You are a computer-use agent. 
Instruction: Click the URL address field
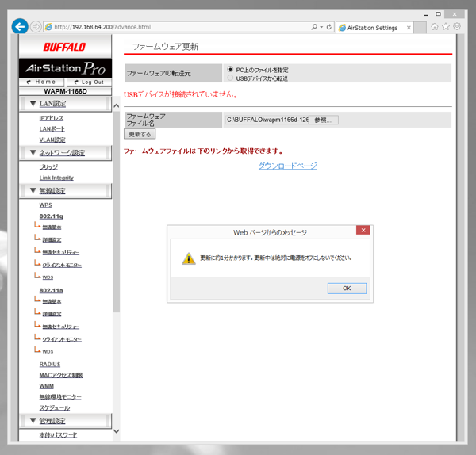click(x=176, y=27)
